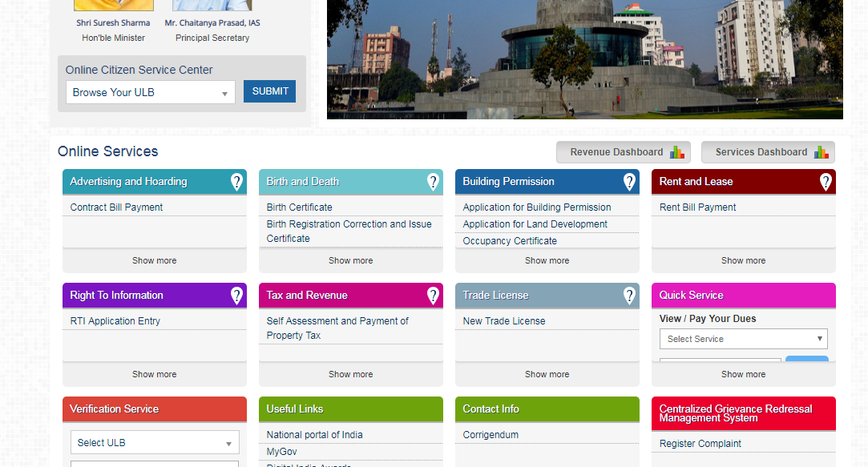Open Select ULB dropdown in Verification Service
The width and height of the screenshot is (868, 467).
(155, 443)
